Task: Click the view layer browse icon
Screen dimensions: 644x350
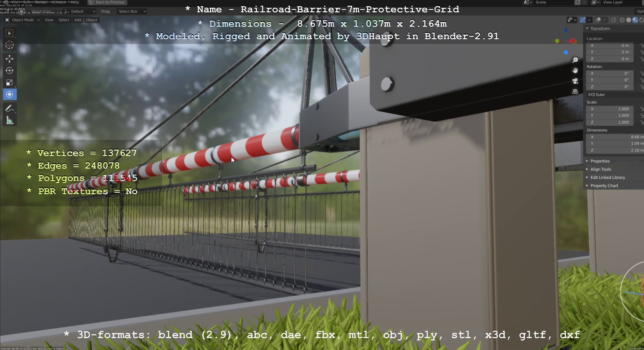Action: 595,2
